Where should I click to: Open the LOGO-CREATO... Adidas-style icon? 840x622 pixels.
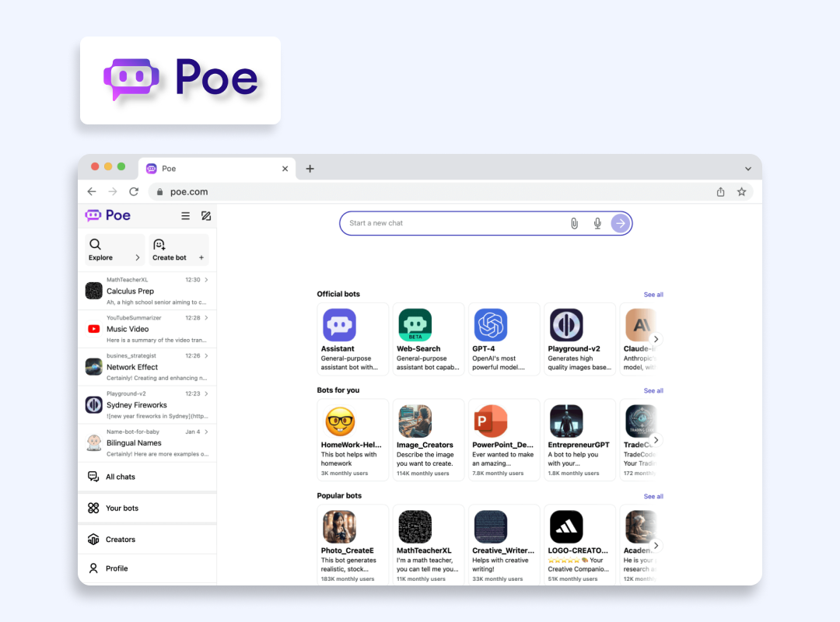pyautogui.click(x=566, y=526)
